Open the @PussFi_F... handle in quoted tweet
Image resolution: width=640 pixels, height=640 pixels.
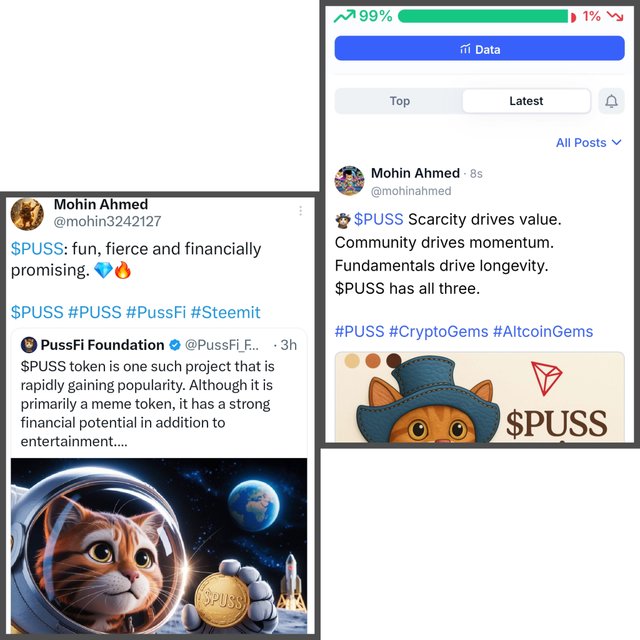[222, 345]
